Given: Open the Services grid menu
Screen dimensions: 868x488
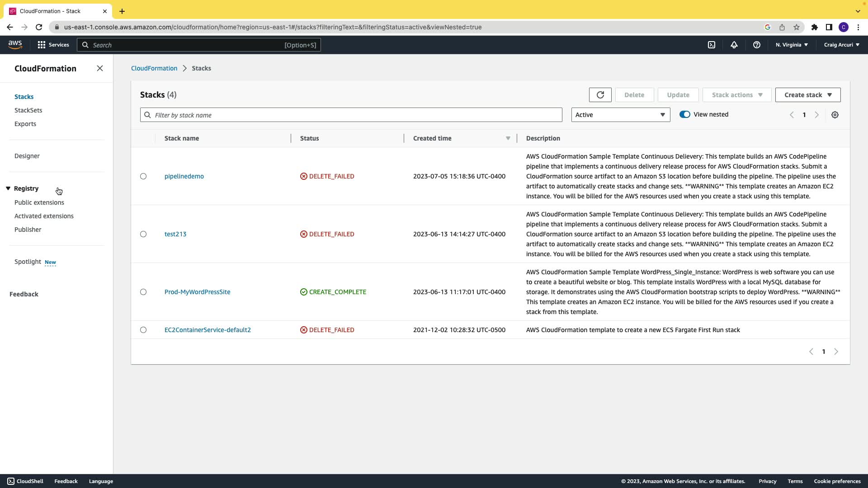Looking at the screenshot, I should click(53, 45).
